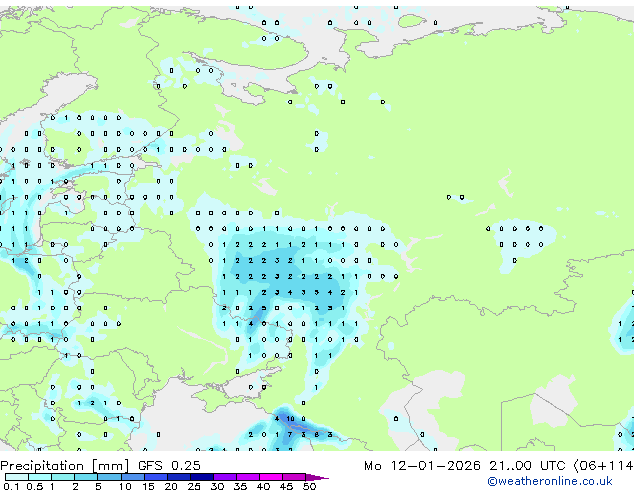The height and width of the screenshot is (490, 634).
Task: Select the 25 to 30 mm navy legend swatch
Action: click(201, 477)
